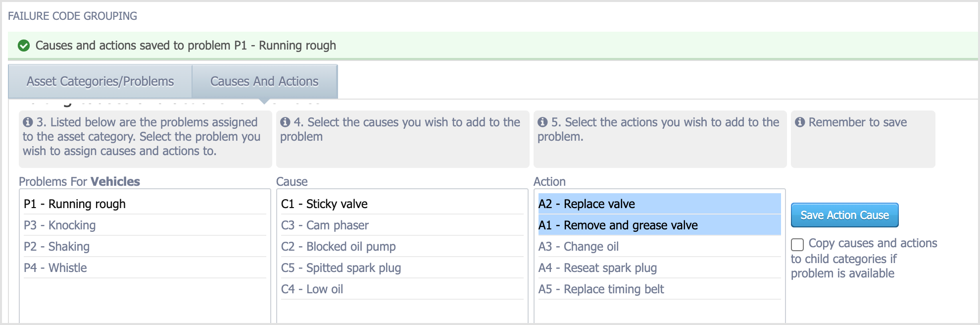Select cause C4 - Low oil

point(402,289)
